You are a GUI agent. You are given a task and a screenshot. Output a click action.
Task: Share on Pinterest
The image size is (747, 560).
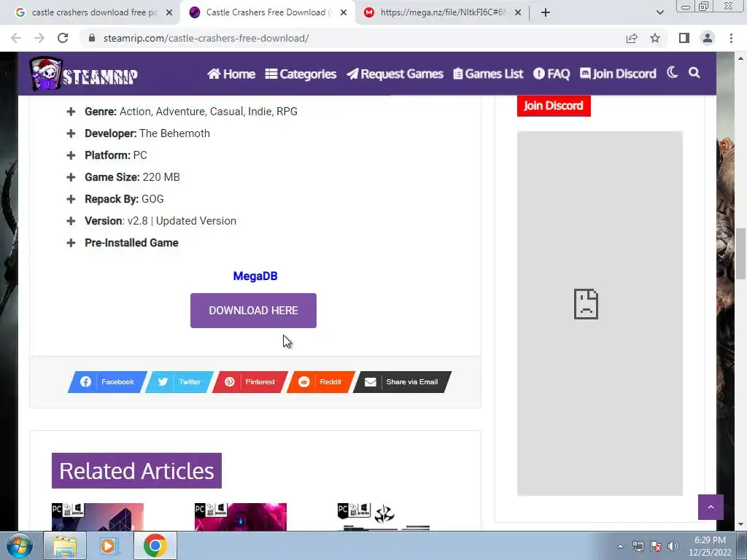250,382
